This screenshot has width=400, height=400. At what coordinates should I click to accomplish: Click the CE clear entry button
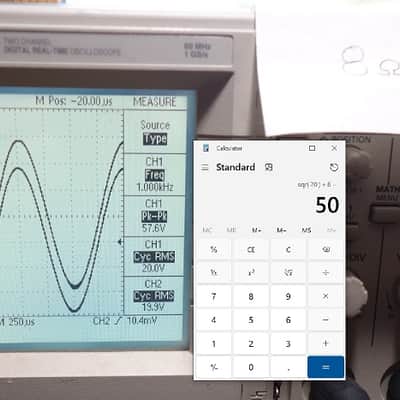tap(251, 249)
